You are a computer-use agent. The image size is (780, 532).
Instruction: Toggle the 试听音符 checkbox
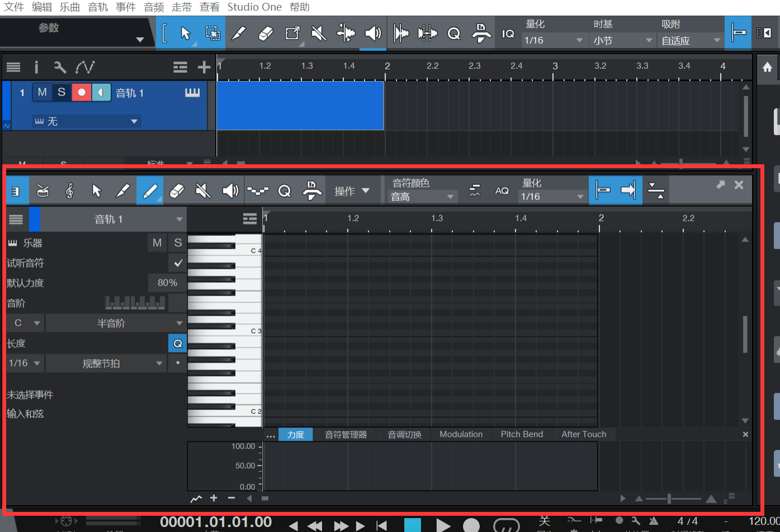(178, 263)
